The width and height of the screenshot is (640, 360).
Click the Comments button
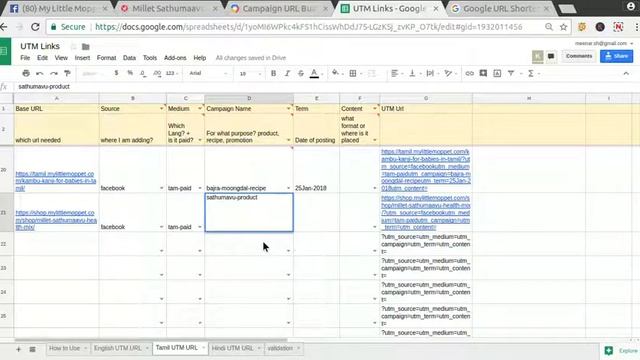tap(579, 56)
